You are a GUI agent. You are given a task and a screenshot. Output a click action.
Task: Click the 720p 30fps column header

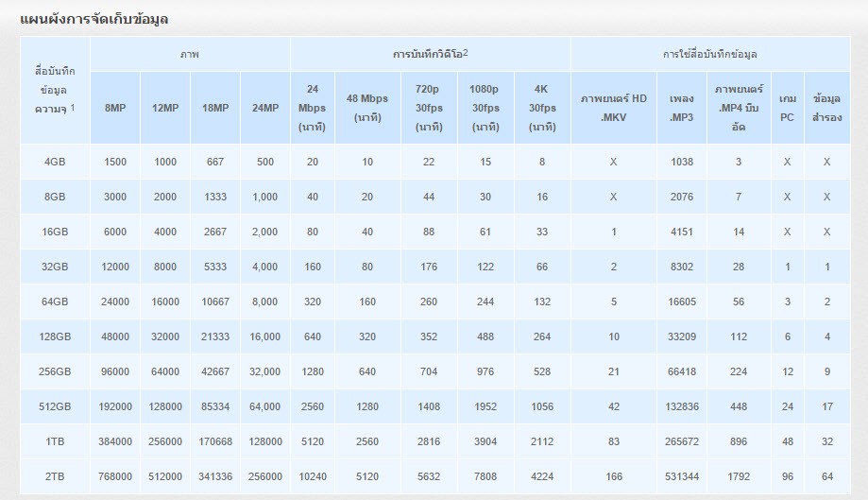coord(429,108)
